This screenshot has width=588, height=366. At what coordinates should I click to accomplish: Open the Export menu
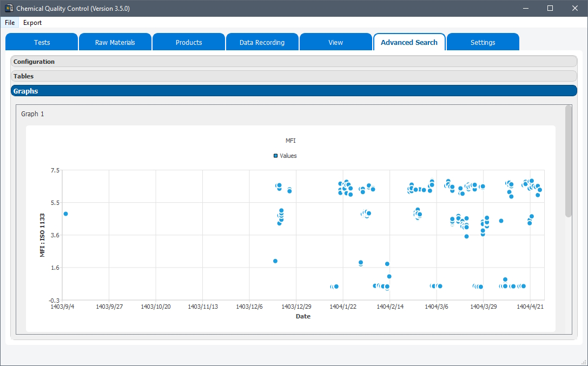pos(32,23)
